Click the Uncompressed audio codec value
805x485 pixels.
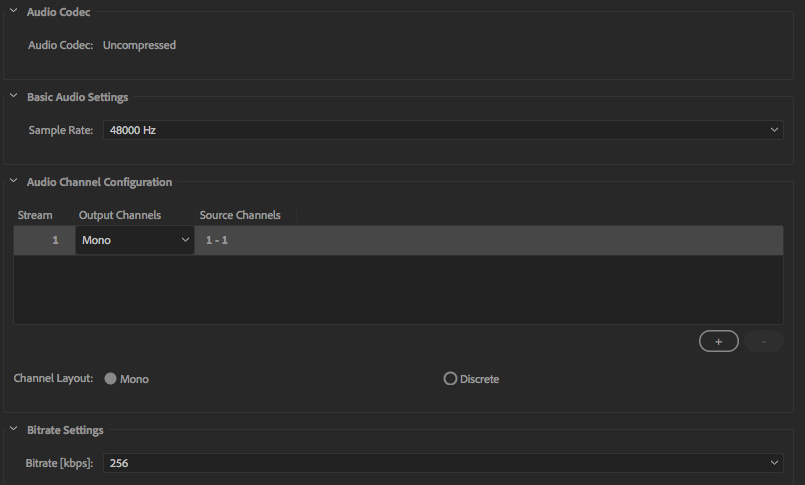pyautogui.click(x=139, y=45)
